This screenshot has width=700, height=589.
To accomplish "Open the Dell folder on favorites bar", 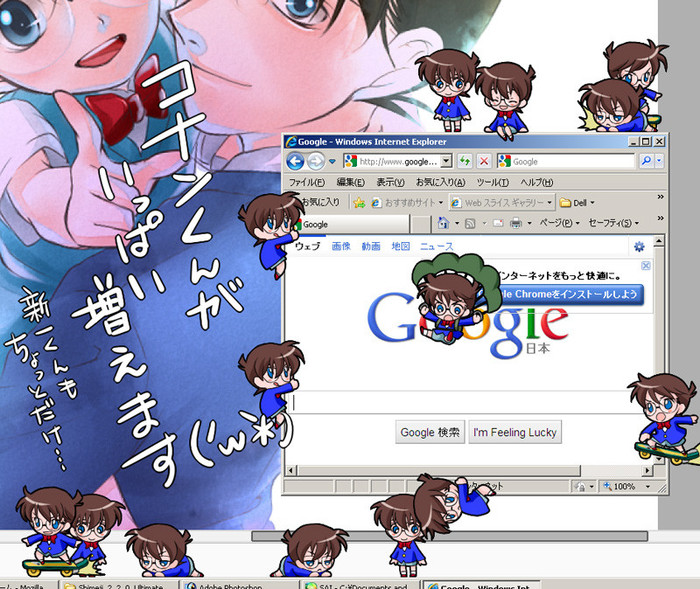I will point(577,203).
